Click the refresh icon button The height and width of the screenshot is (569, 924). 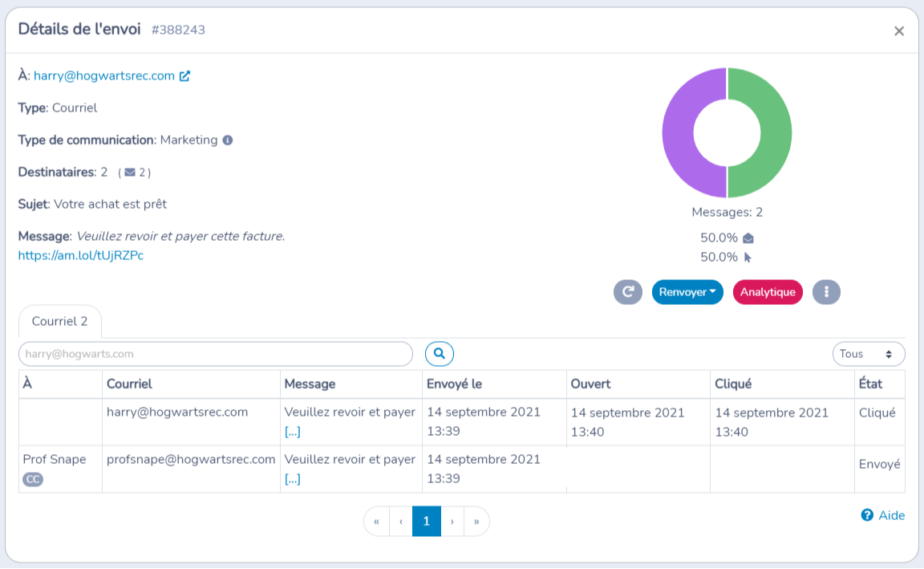coord(627,292)
